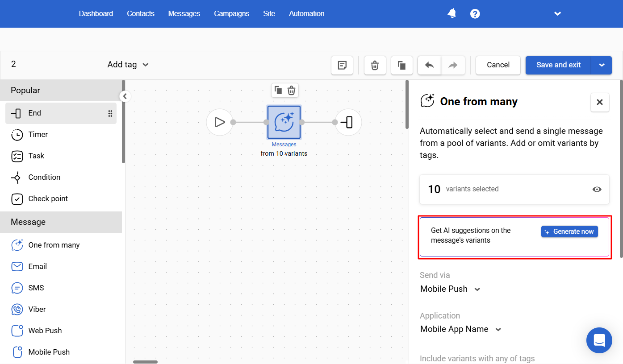Image resolution: width=623 pixels, height=364 pixels.
Task: Open the Site menu
Action: pyautogui.click(x=269, y=14)
